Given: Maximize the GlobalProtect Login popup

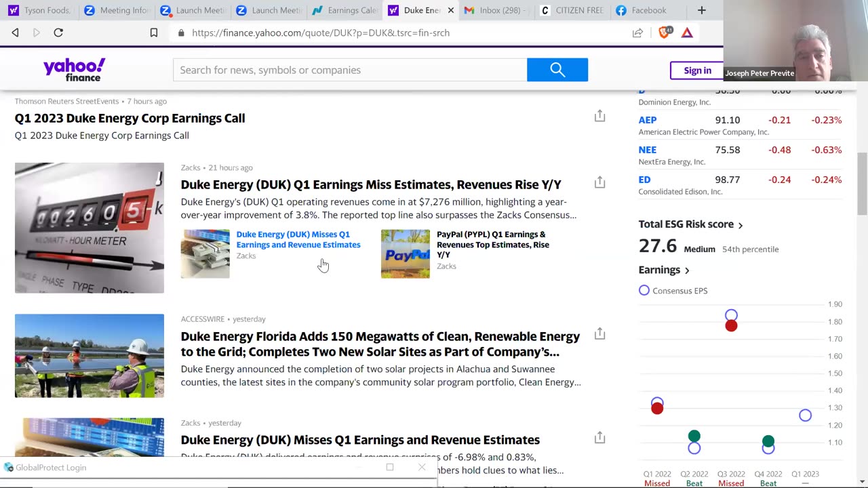Looking at the screenshot, I should tap(390, 468).
